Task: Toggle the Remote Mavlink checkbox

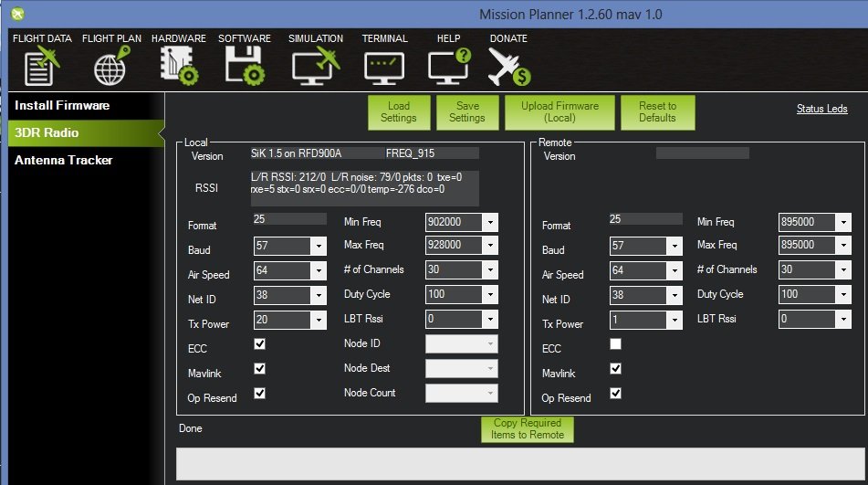Action: [x=615, y=369]
